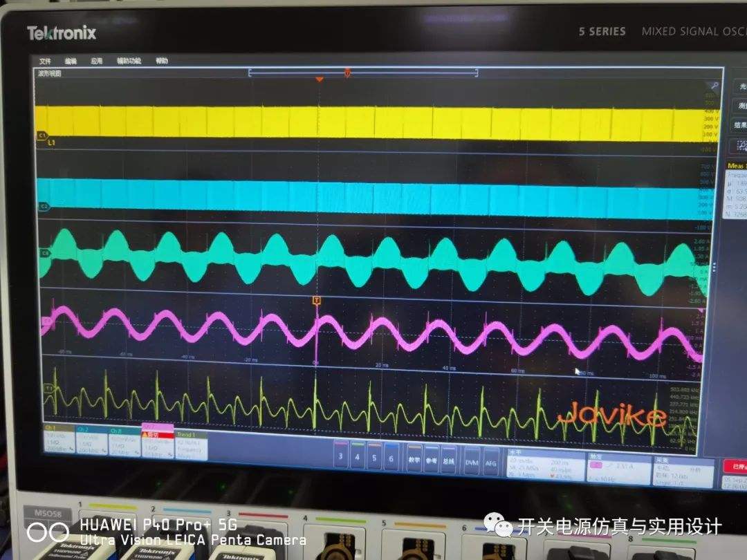Click the L1 label under channel 1
Image resolution: width=747 pixels, height=560 pixels.
[51, 142]
